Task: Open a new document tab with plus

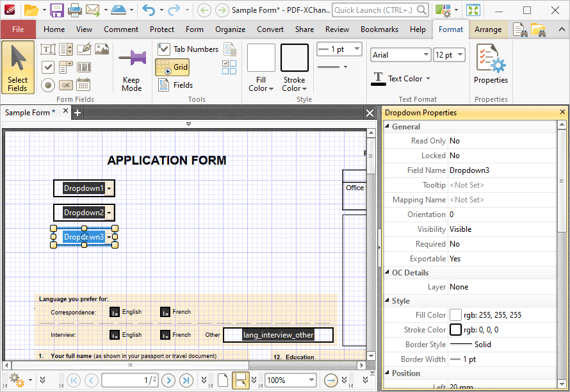Action: (x=77, y=113)
